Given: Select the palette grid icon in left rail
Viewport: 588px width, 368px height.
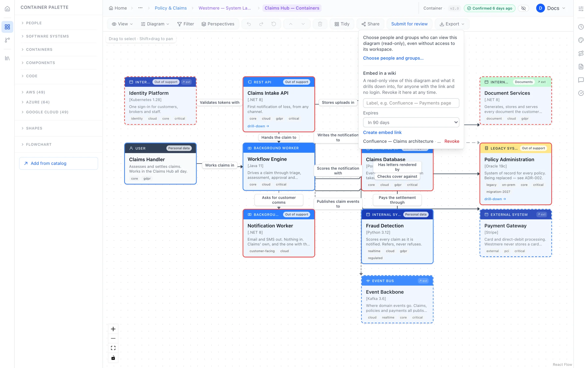Looking at the screenshot, I should (x=7, y=27).
